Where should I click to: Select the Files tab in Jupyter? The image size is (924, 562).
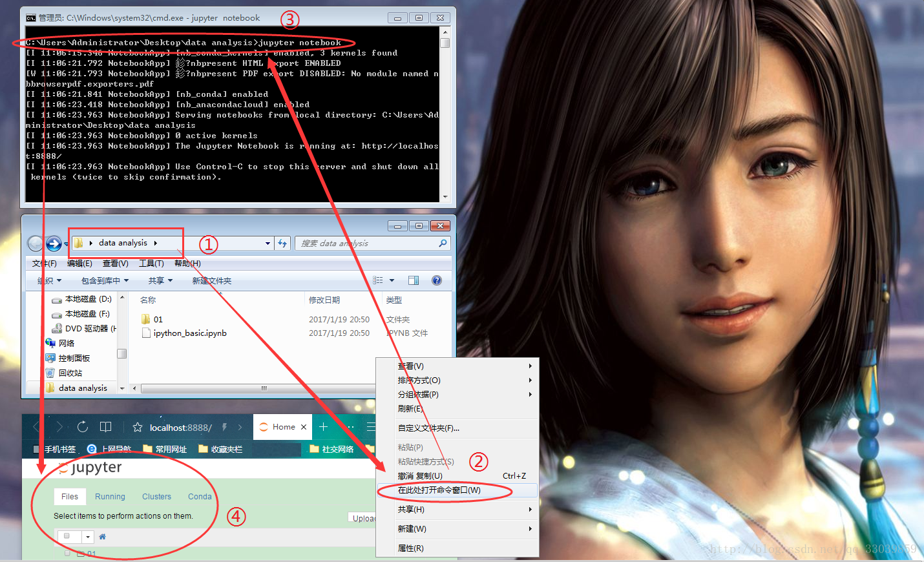[70, 496]
